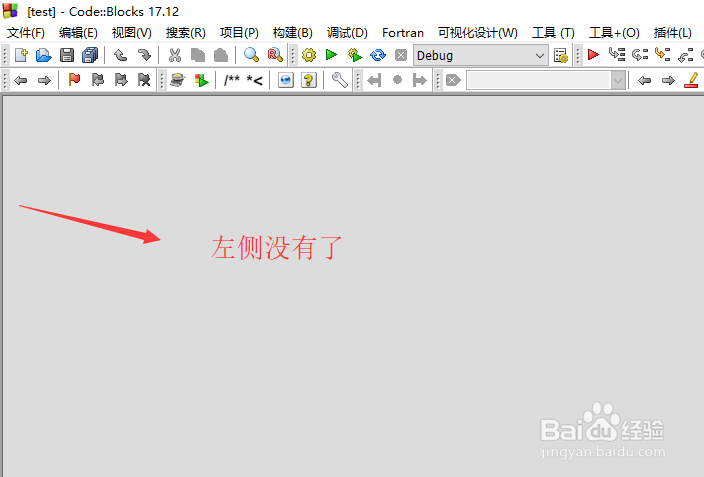Click the empty search combo box field

(x=539, y=80)
